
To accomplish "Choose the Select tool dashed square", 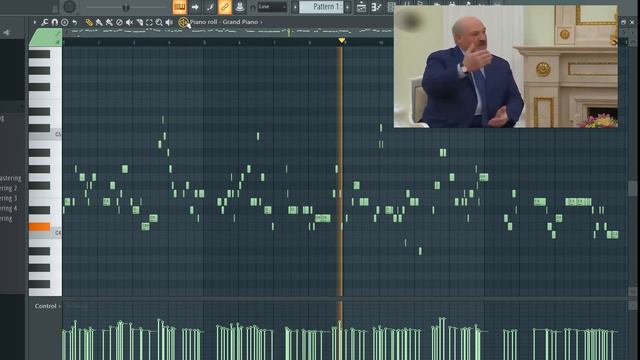I will (149, 22).
